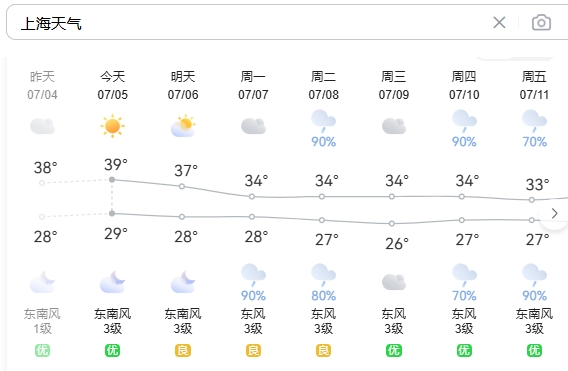This screenshot has height=371, width=568.
Task: Select tomorrow's partly sunny icon for 07/06
Action: click(x=183, y=126)
